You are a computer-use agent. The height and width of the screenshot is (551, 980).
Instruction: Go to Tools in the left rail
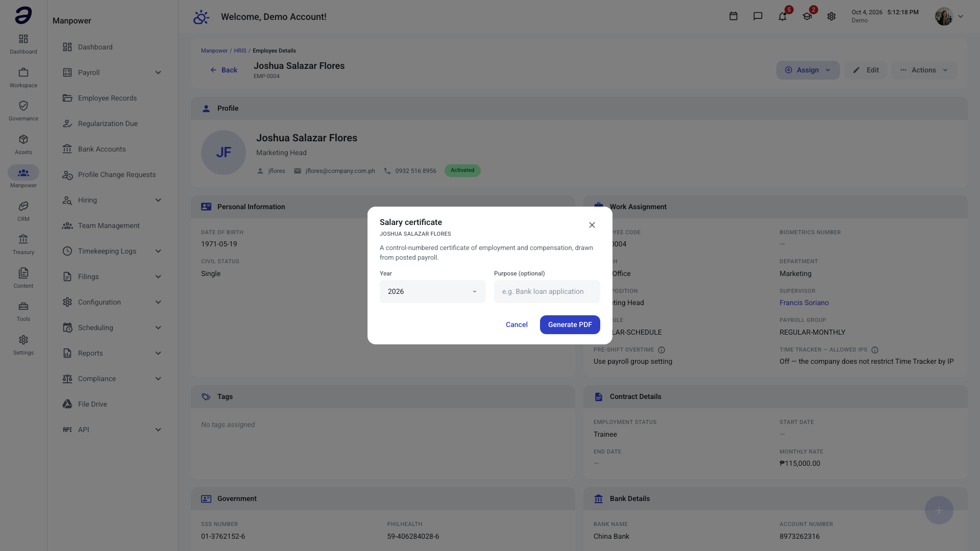[x=23, y=311]
